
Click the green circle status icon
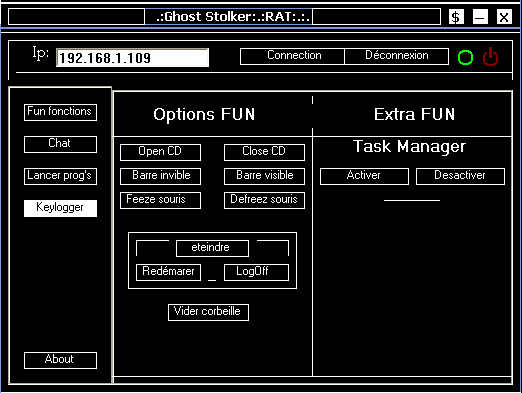point(465,58)
